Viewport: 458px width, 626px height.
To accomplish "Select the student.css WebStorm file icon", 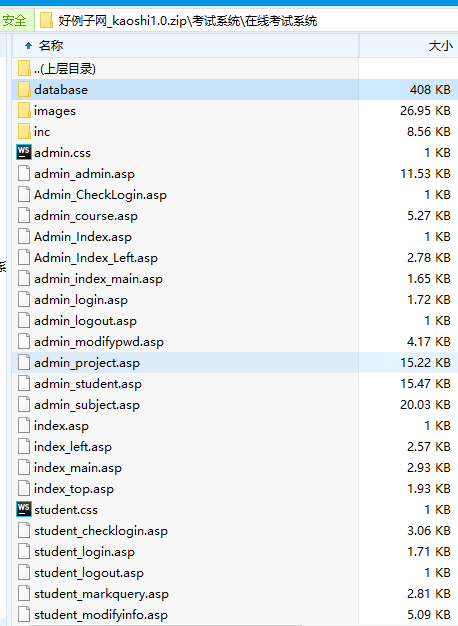I will pos(24,509).
